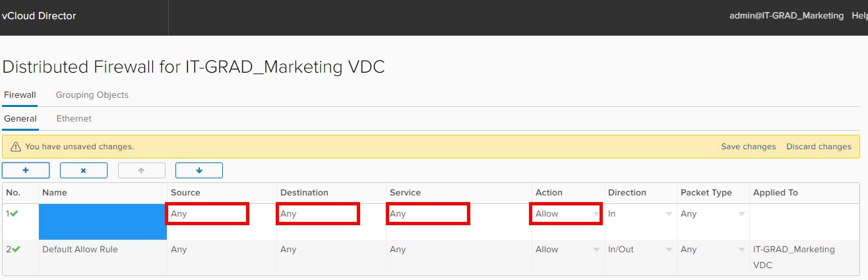Click the down arrow move rule button

(199, 170)
